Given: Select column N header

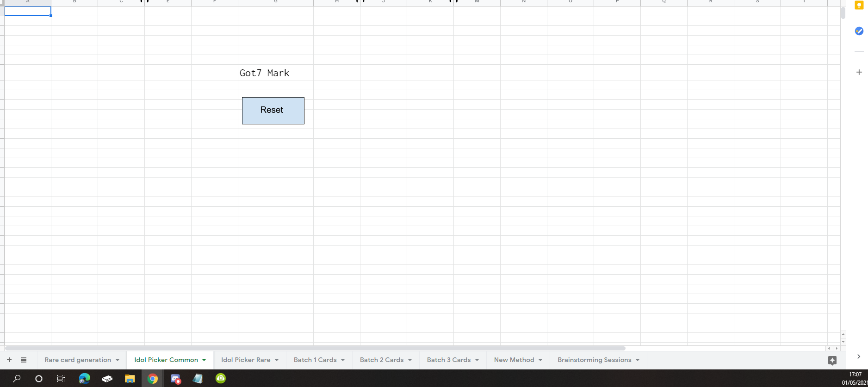Looking at the screenshot, I should point(524,2).
